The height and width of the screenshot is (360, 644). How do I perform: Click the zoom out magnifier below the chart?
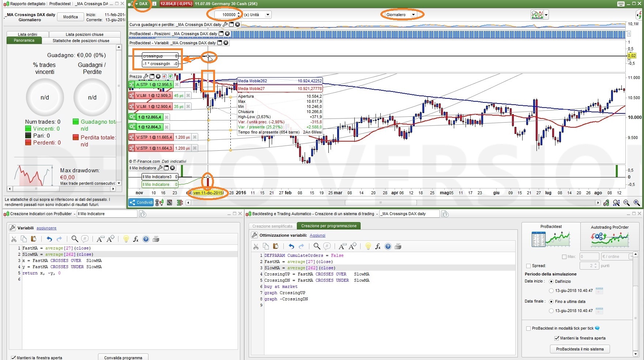coord(626,203)
